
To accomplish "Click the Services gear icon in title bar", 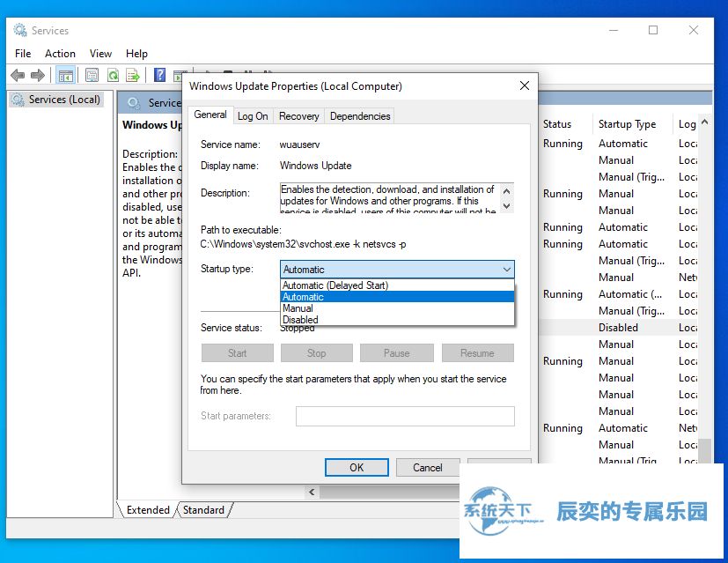I will pyautogui.click(x=20, y=30).
